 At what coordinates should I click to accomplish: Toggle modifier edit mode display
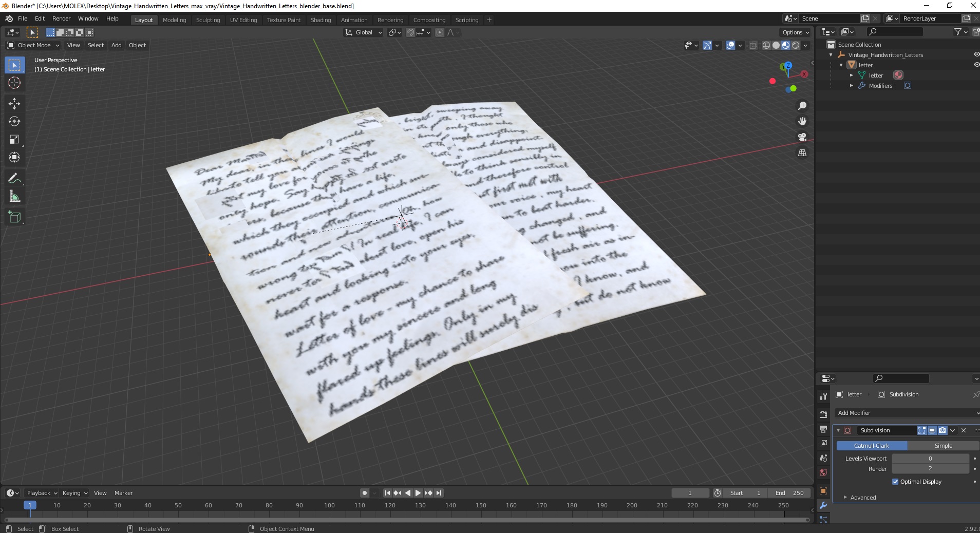[922, 430]
